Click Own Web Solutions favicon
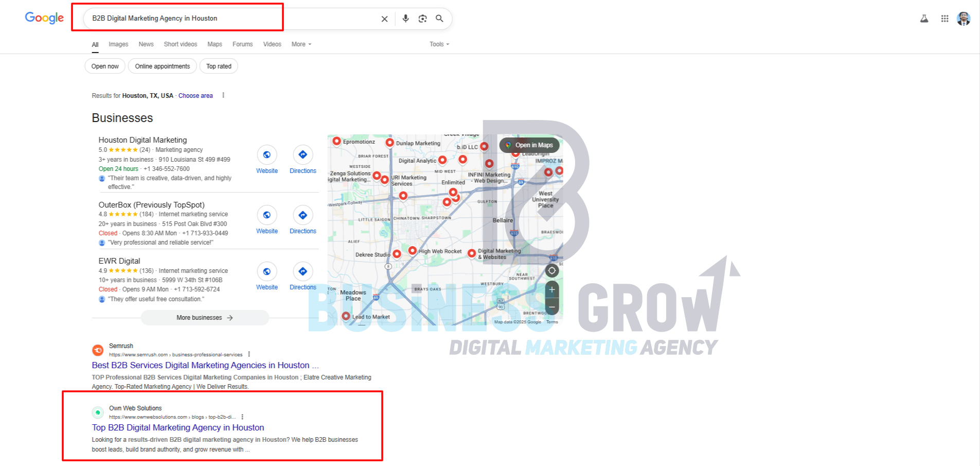 click(98, 412)
